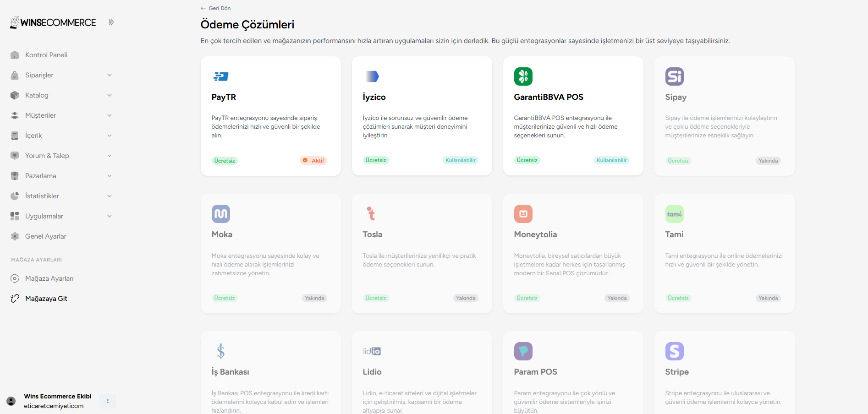Click the Sipay logo icon
This screenshot has height=414, width=868.
675,76
